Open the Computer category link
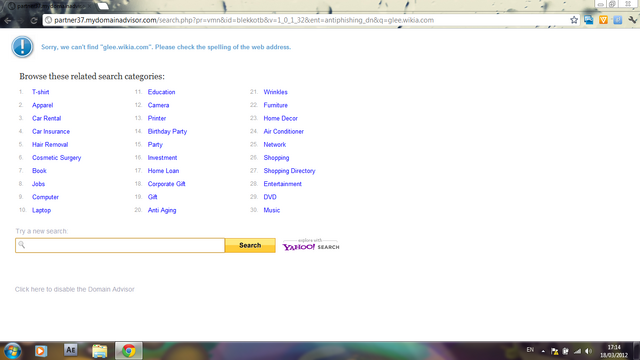This screenshot has height=360, width=640. point(45,197)
